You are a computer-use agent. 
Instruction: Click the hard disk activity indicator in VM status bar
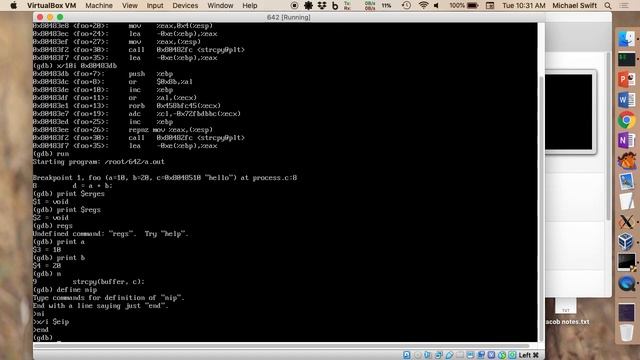pyautogui.click(x=407, y=355)
